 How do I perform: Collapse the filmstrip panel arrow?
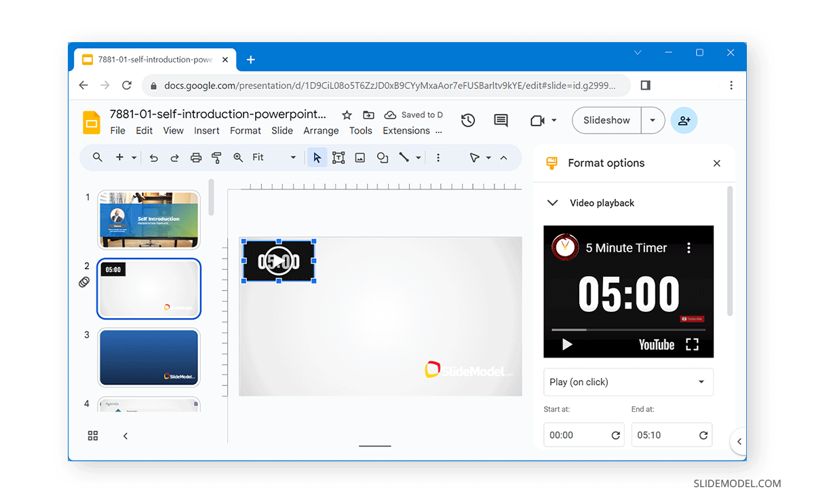(x=125, y=436)
